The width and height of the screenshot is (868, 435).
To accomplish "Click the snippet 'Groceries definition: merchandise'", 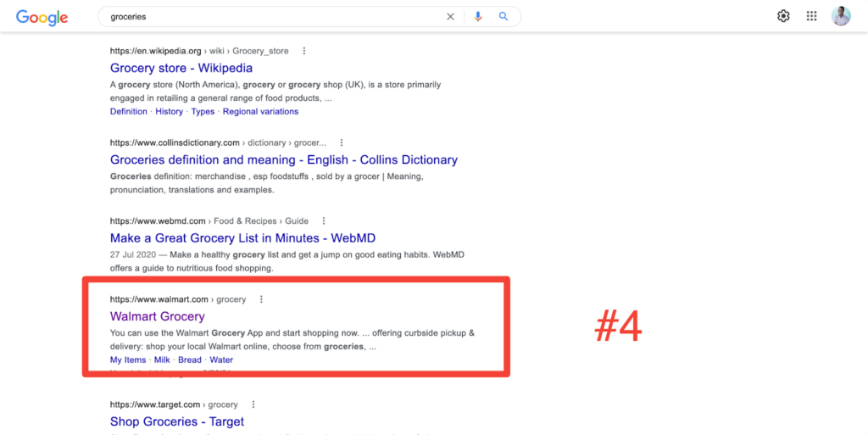I will 267,183.
